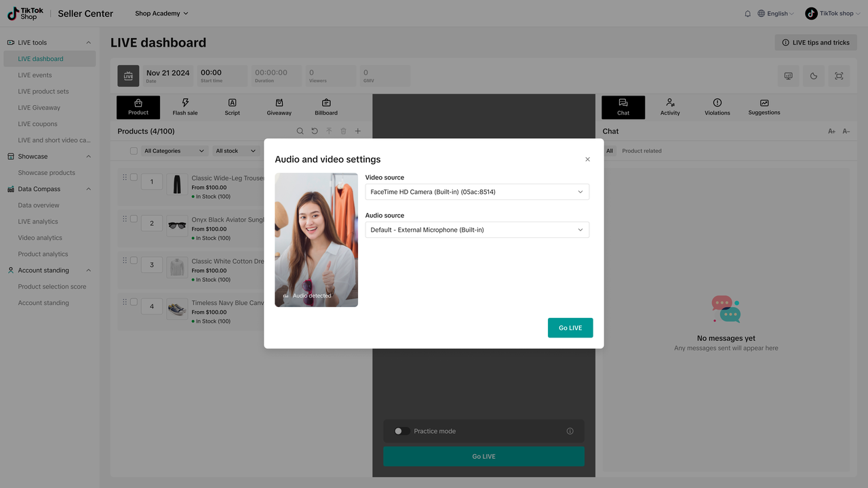Switch to the Violations tab
The height and width of the screenshot is (488, 868).
[x=717, y=106]
